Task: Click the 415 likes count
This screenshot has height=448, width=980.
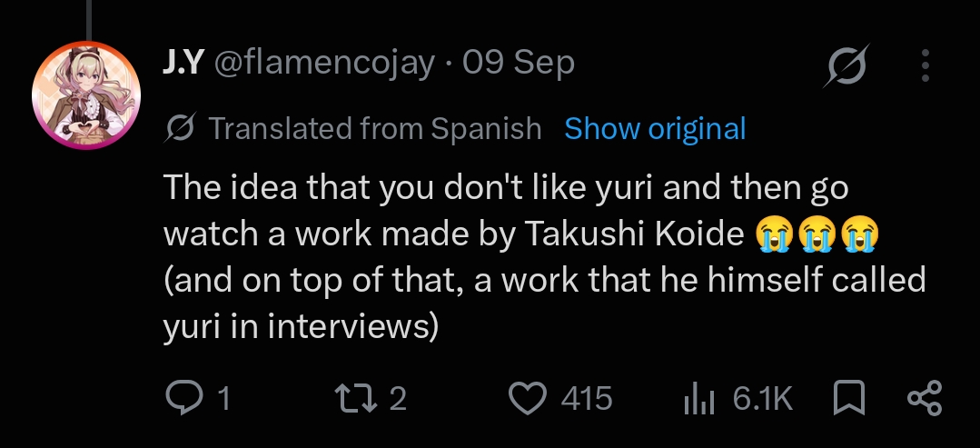Action: (x=586, y=399)
